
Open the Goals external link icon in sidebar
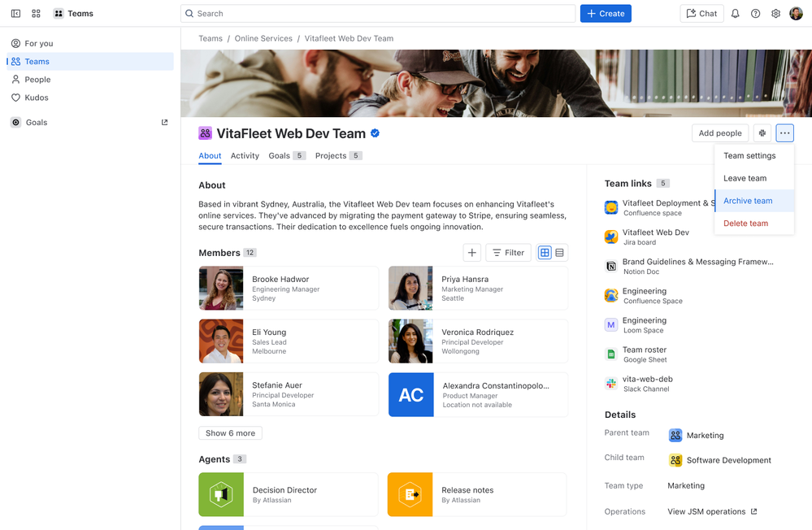pyautogui.click(x=165, y=122)
